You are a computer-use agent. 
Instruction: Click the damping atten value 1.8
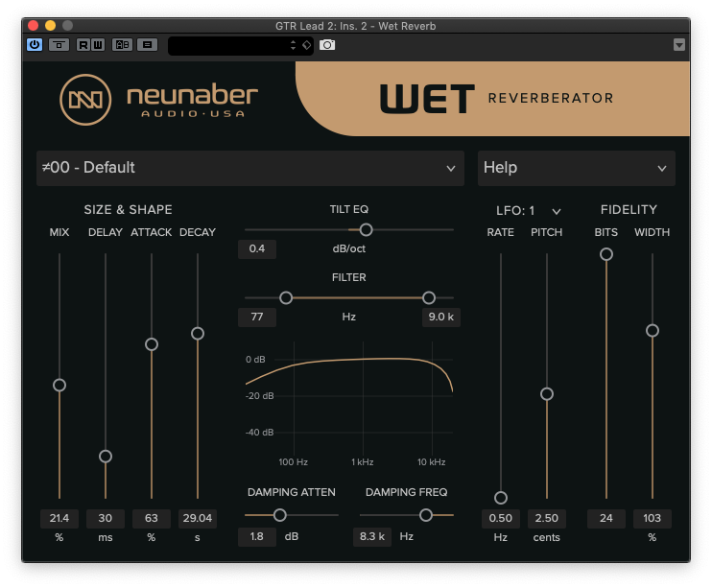click(x=257, y=537)
